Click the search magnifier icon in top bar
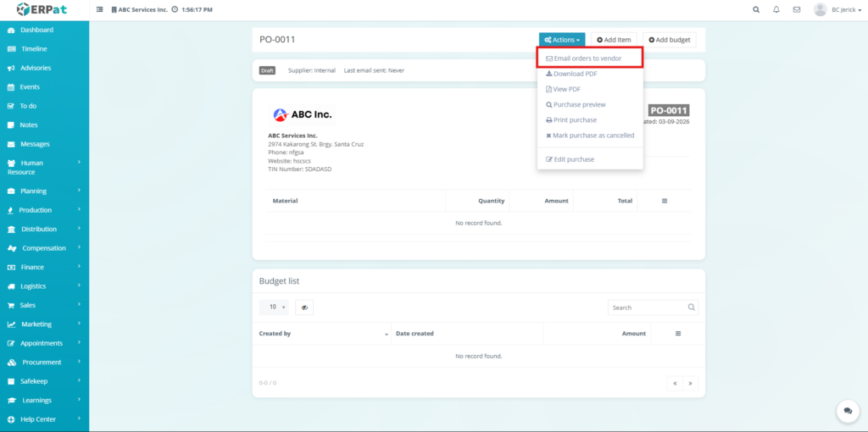 [756, 9]
